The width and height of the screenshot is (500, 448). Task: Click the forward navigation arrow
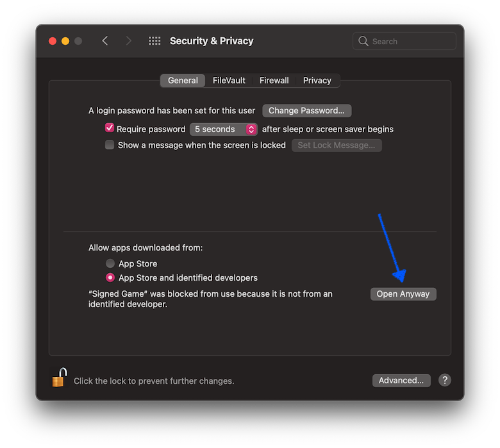[x=129, y=41]
